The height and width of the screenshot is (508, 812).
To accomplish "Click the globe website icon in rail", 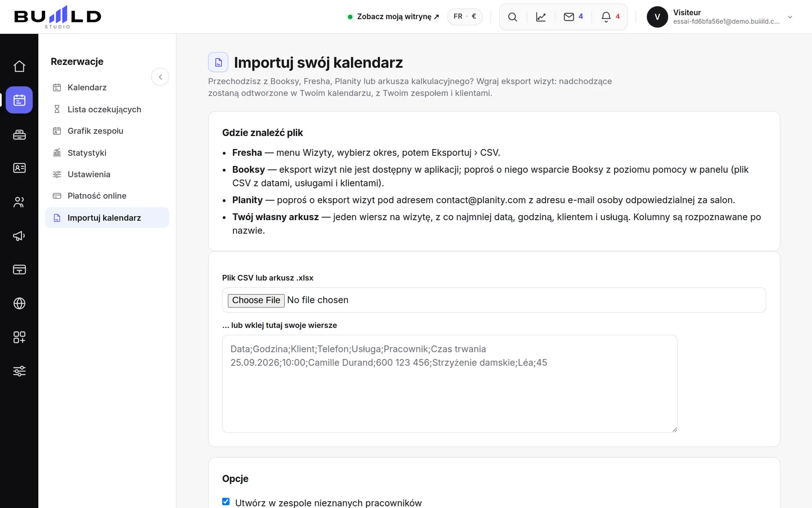I will [x=19, y=304].
